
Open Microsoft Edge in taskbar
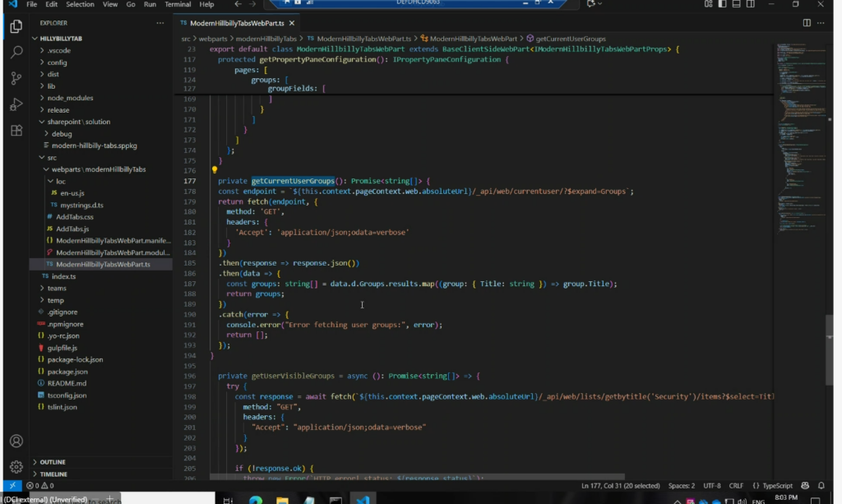[x=256, y=500]
